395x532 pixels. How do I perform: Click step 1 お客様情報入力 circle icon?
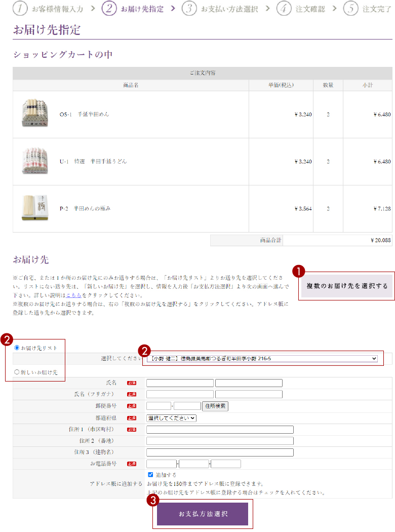tap(20, 9)
